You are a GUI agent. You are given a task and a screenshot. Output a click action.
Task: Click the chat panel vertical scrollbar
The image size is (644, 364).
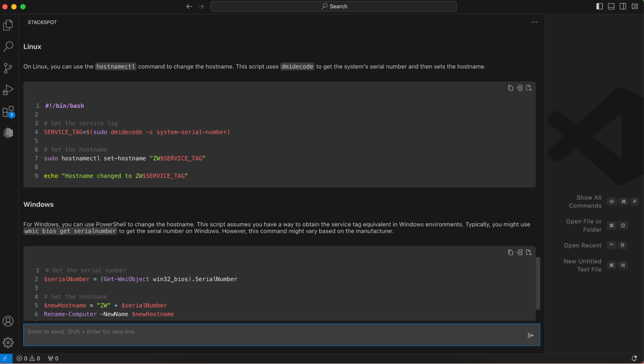click(x=538, y=283)
